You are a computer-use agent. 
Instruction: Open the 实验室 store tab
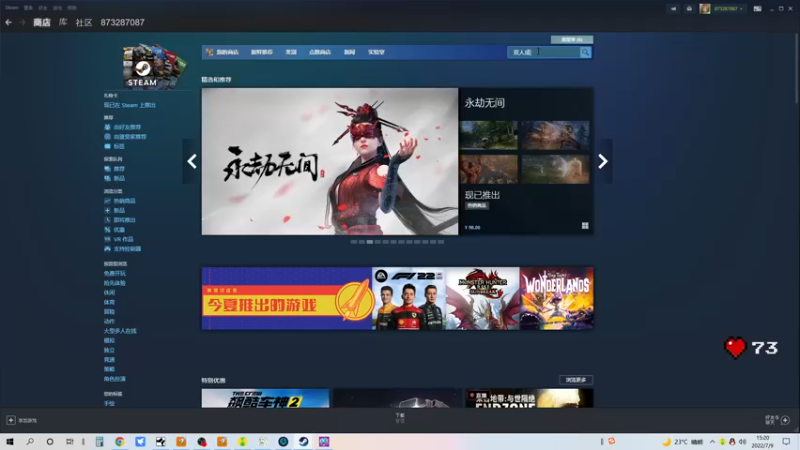point(377,52)
